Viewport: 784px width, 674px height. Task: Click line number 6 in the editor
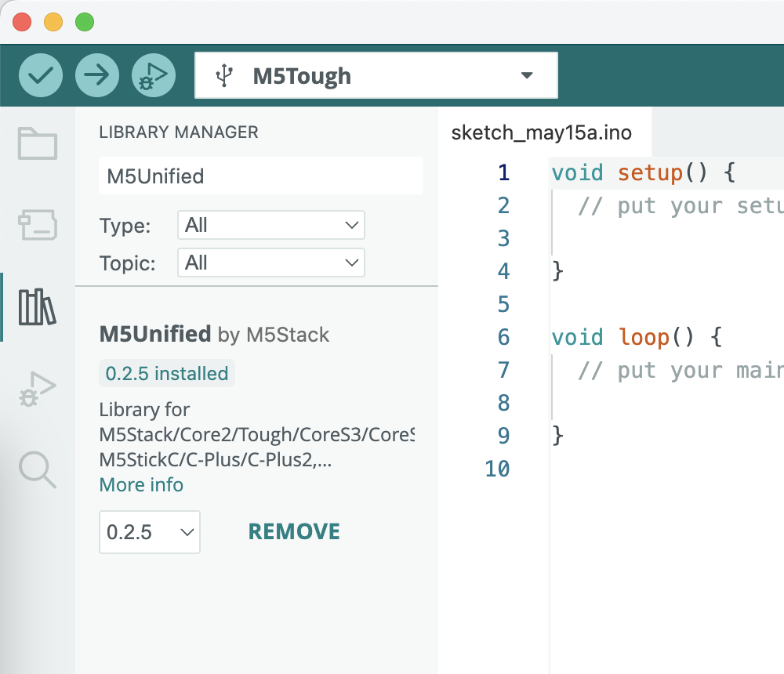[503, 337]
